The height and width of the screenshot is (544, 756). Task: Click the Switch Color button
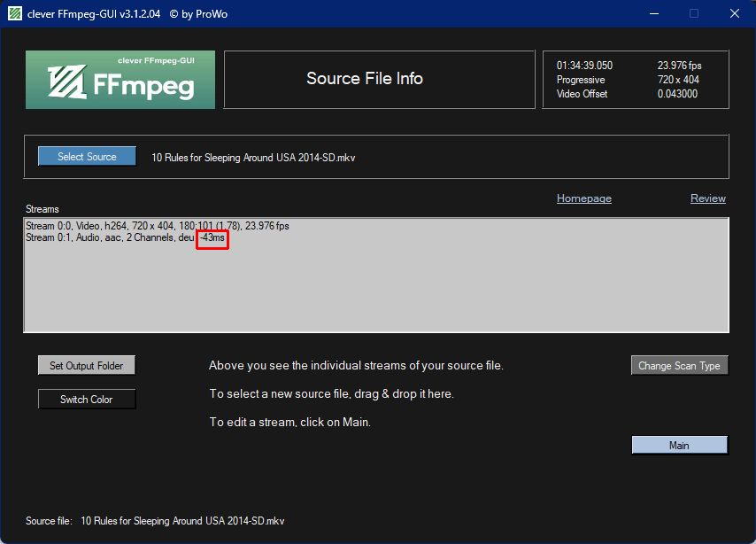[x=87, y=400]
